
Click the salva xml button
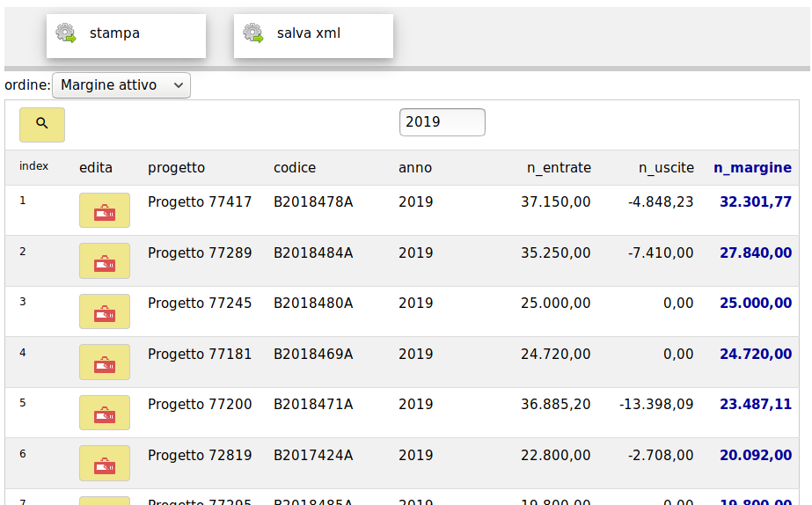(x=313, y=36)
